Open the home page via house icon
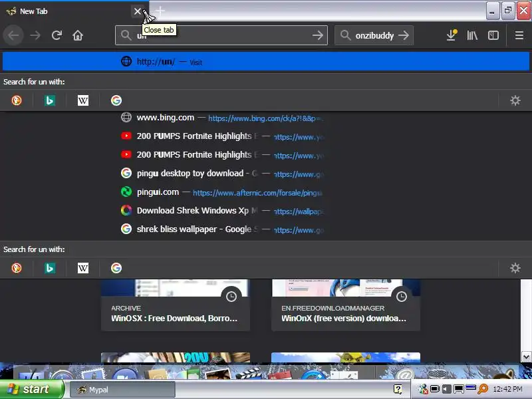 (x=78, y=35)
